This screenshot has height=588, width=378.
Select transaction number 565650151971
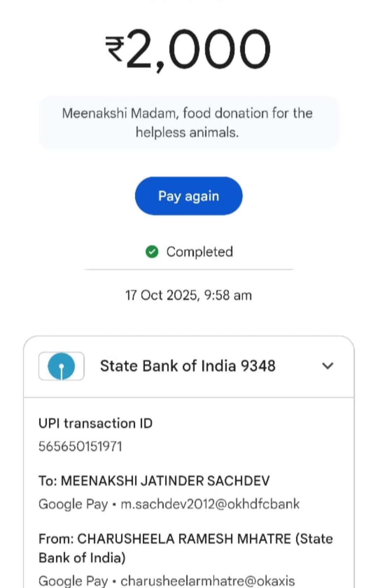click(x=80, y=447)
